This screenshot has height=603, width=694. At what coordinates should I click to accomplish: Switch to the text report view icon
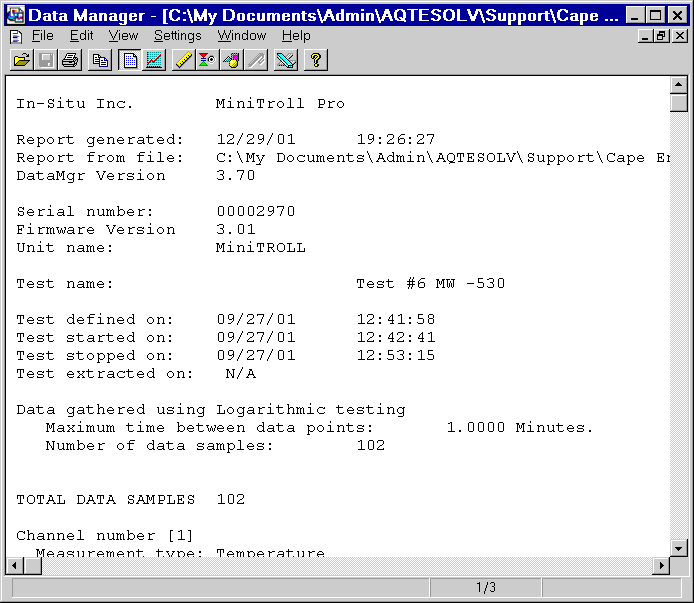point(130,60)
